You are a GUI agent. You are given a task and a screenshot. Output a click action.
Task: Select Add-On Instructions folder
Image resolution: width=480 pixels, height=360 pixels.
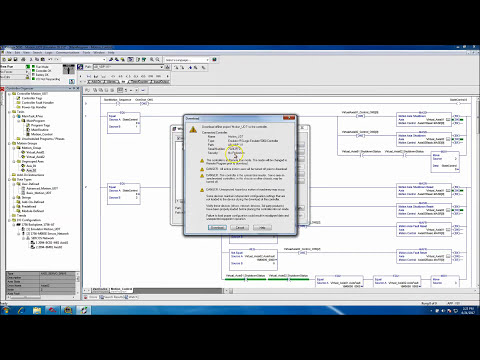click(x=30, y=175)
